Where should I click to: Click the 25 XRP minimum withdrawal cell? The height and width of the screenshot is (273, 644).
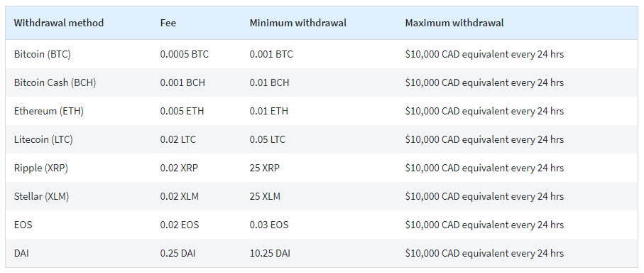pos(266,168)
